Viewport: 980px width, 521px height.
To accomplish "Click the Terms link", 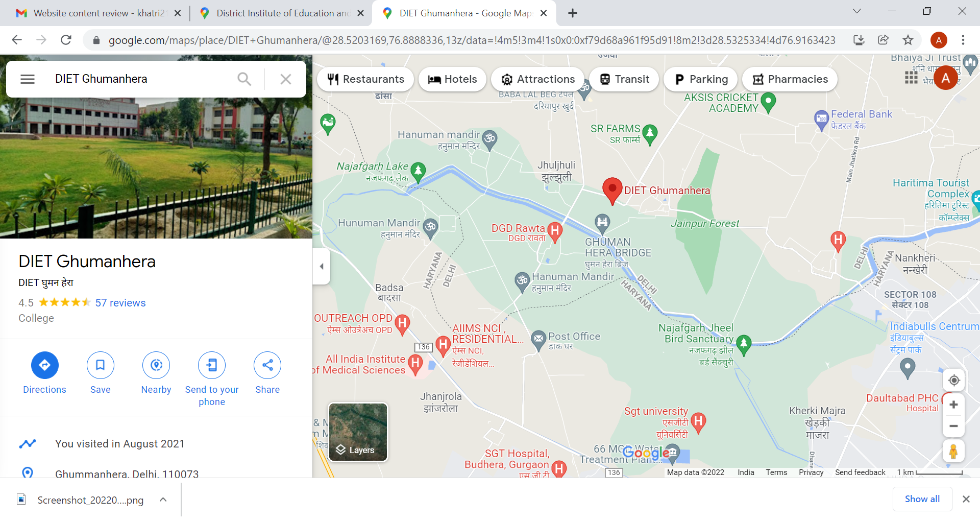I will pos(776,472).
